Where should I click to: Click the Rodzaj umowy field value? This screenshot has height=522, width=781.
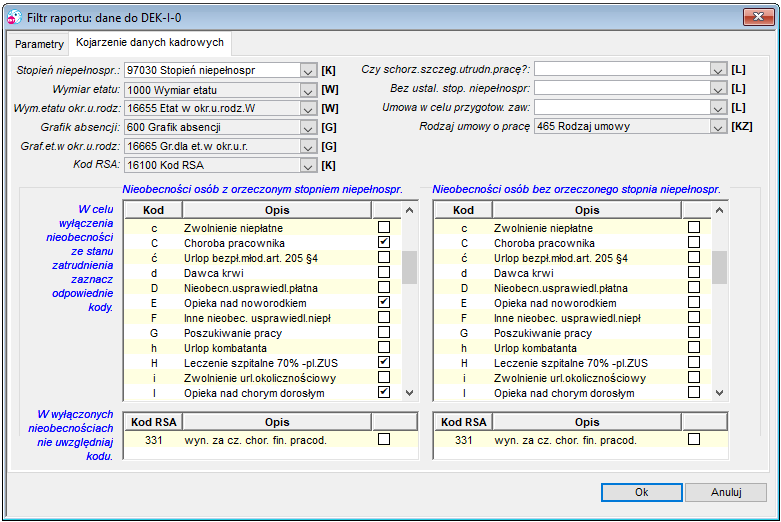pos(622,127)
